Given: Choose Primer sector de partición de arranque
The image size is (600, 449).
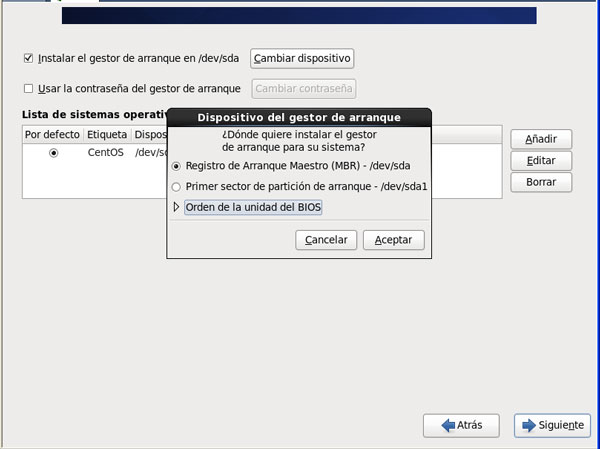Looking at the screenshot, I should pos(177,186).
